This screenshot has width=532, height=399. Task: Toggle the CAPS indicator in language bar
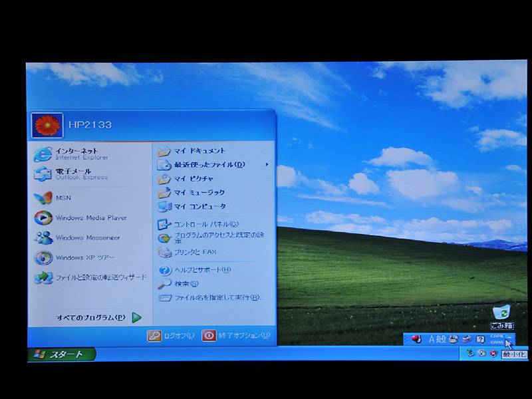point(496,336)
